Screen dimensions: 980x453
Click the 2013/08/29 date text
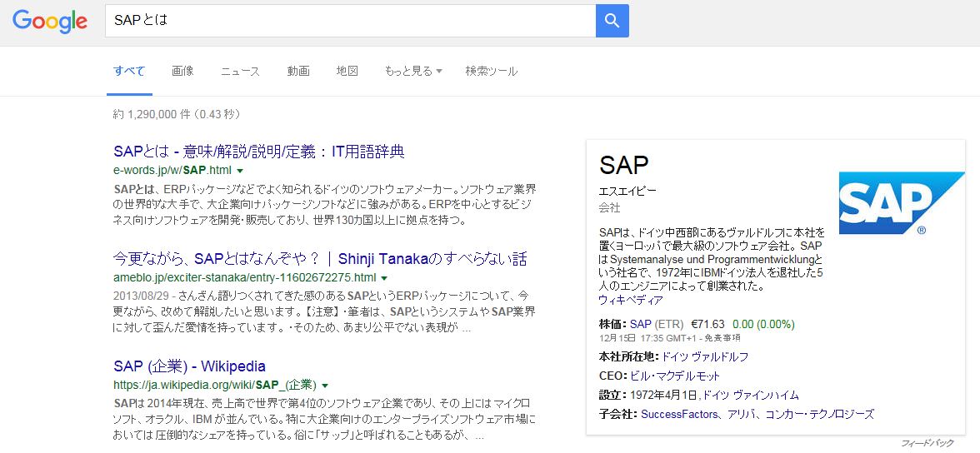point(141,295)
